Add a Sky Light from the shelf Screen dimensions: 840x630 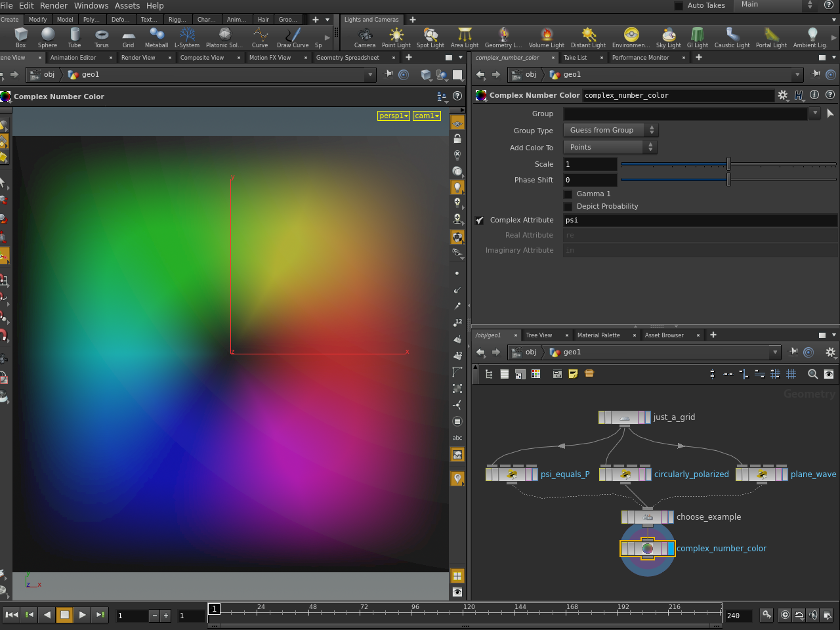click(x=669, y=37)
